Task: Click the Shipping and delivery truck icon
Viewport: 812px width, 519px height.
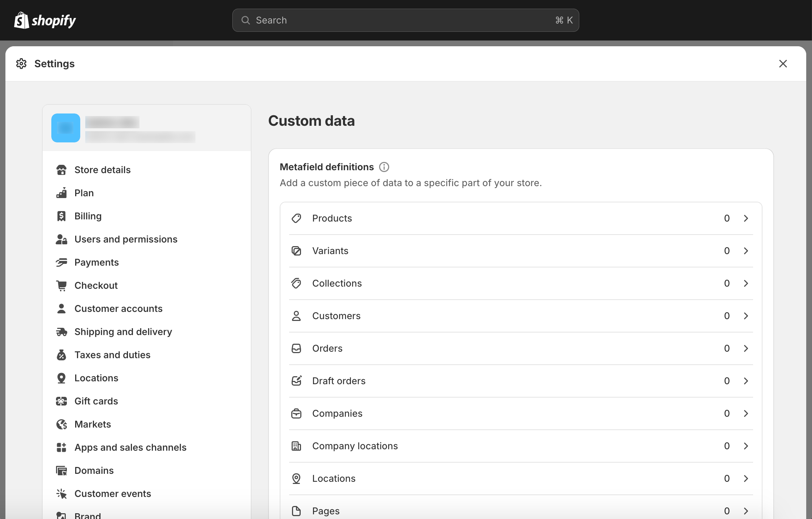Action: point(61,332)
